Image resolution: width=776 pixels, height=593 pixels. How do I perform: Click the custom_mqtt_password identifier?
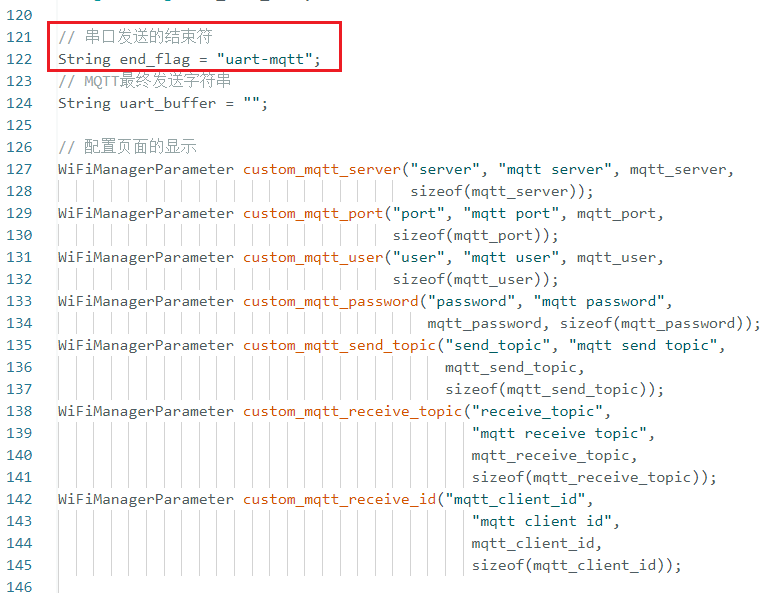[x=330, y=301]
